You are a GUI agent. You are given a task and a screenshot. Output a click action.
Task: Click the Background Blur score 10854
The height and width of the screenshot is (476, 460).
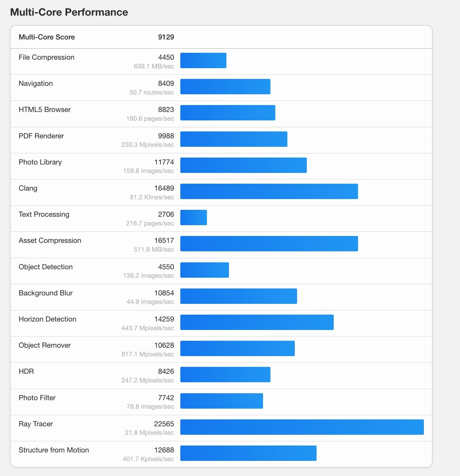pyautogui.click(x=164, y=293)
